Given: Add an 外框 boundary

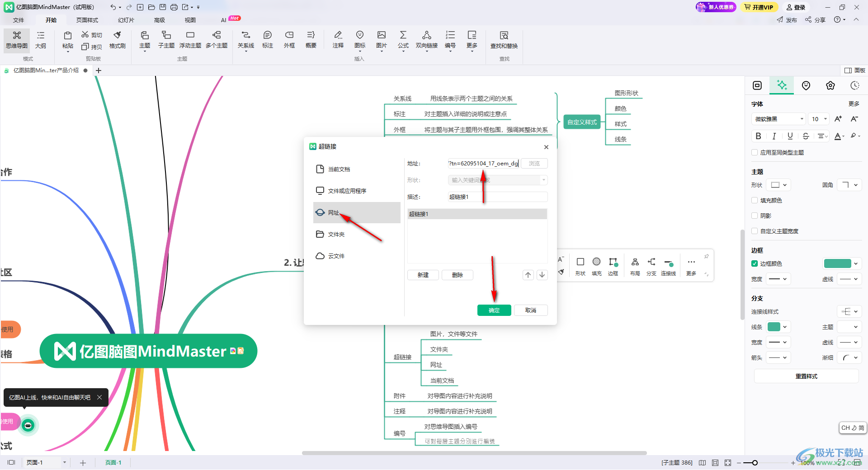Looking at the screenshot, I should [x=289, y=40].
